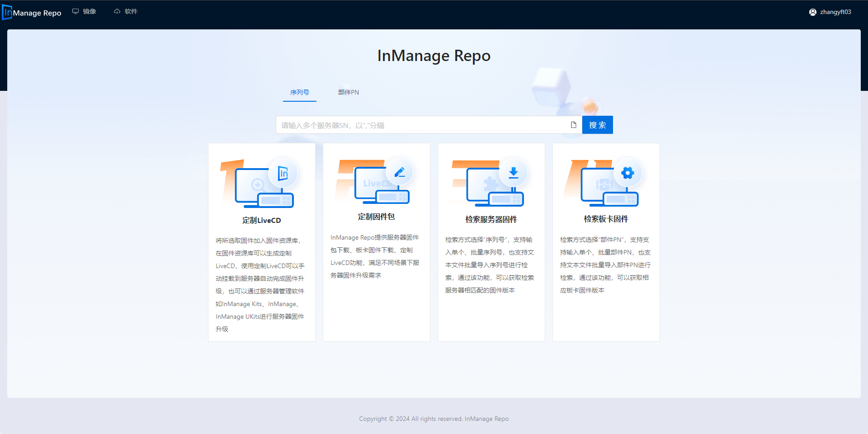Switch to the 序列号 search tab
This screenshot has height=434, width=868.
click(x=299, y=92)
